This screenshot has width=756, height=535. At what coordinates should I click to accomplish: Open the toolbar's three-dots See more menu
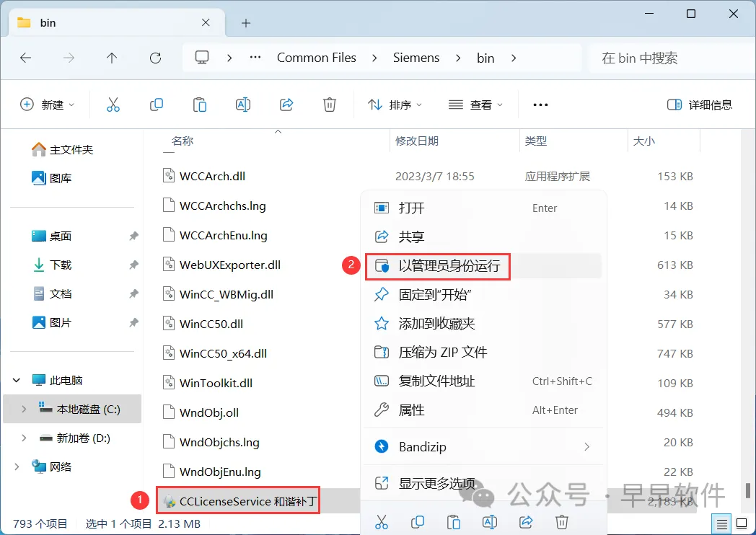pos(540,105)
